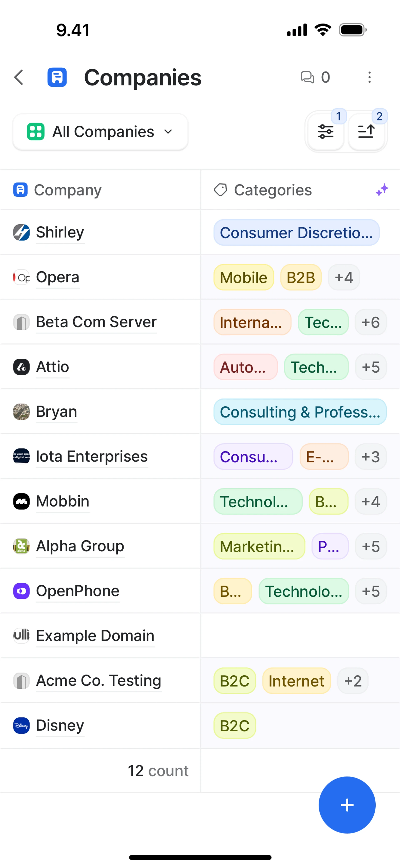Select the Categories column header

tap(273, 190)
